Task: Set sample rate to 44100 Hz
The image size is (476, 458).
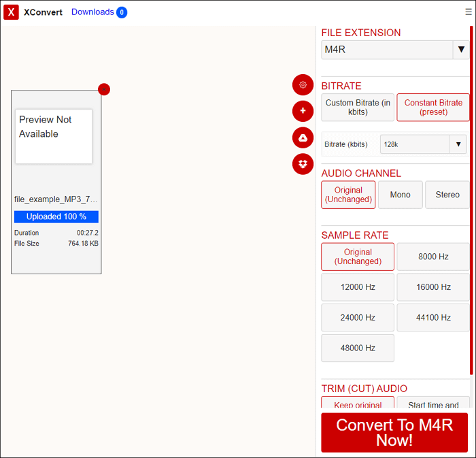Action: click(x=433, y=318)
